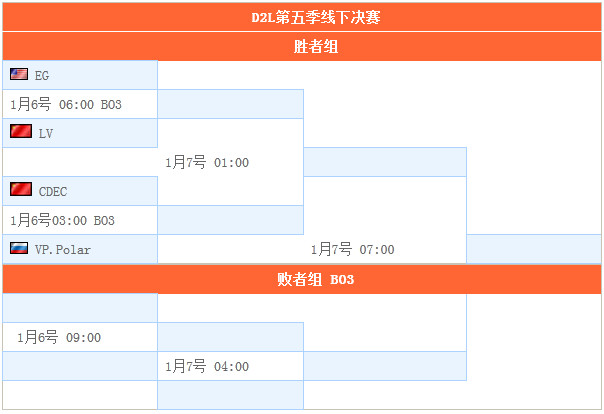Click the China flag beside CDEC
This screenshot has width=604, height=414.
pyautogui.click(x=21, y=189)
